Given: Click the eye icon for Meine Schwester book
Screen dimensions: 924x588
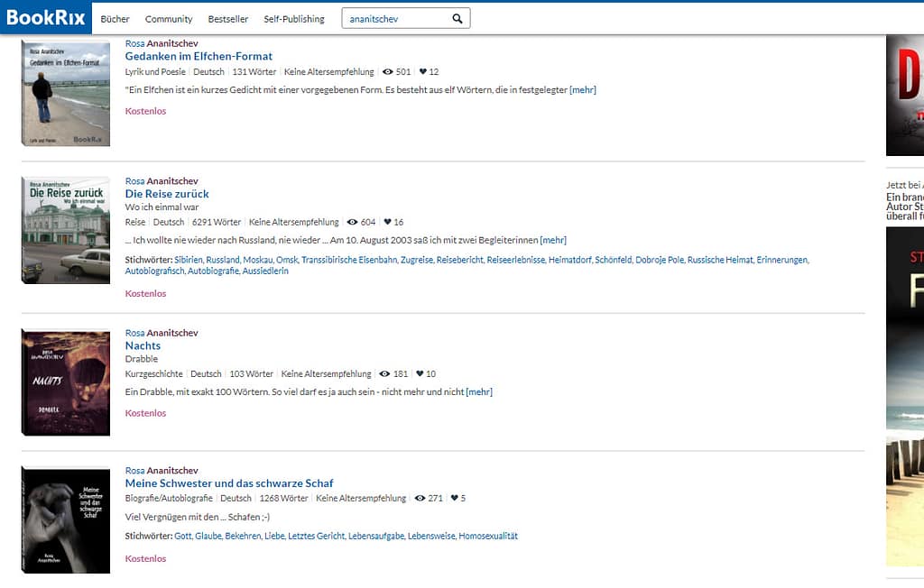Looking at the screenshot, I should point(420,499).
